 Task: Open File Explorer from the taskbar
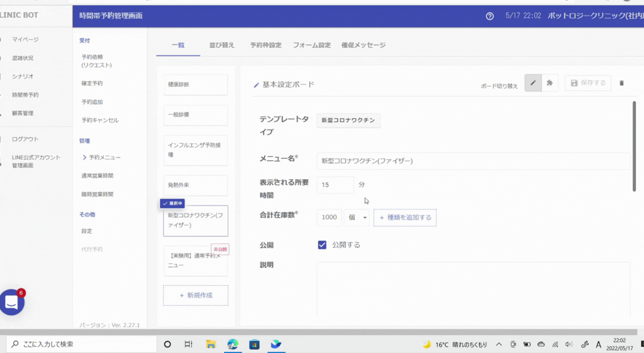[211, 344]
